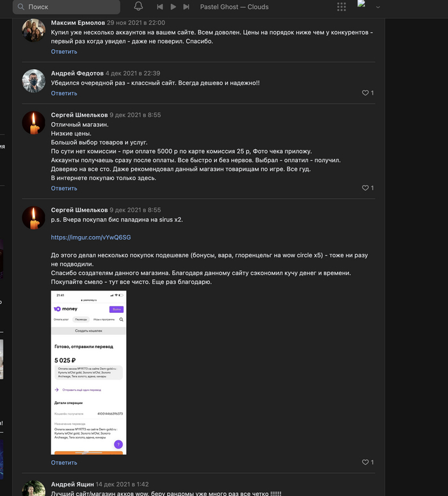The height and width of the screenshot is (496, 448).
Task: Open the notifications bell icon
Action: pos(138,6)
